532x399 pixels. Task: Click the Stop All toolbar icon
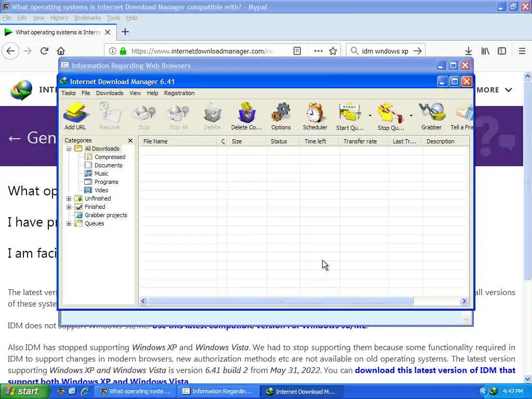point(179,116)
